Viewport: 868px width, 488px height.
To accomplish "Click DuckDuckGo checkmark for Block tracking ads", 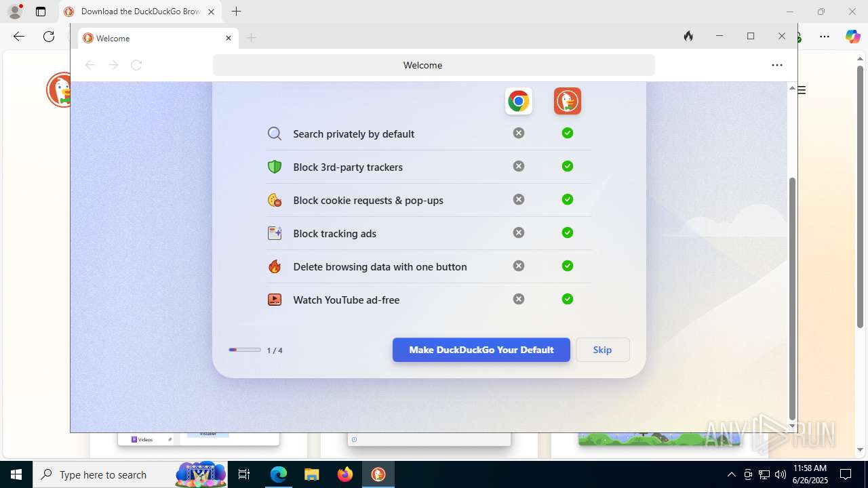I will point(568,232).
